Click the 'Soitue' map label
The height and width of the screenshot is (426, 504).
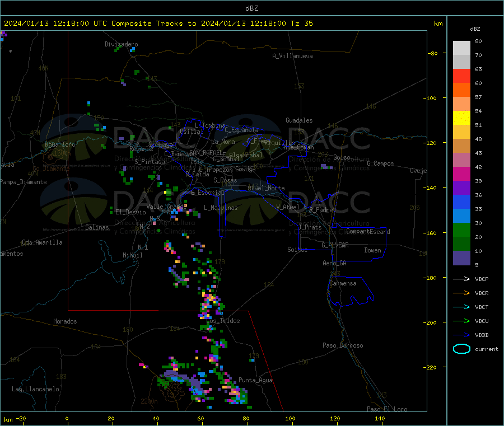click(297, 250)
